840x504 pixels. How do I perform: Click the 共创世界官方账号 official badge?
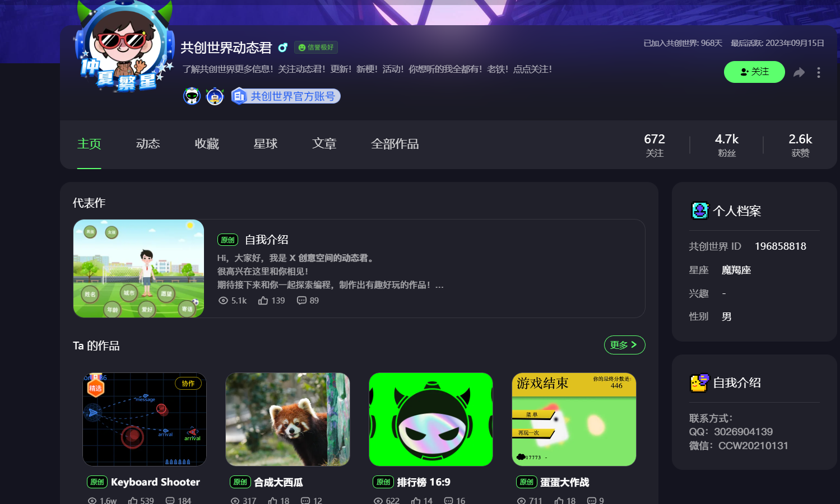point(286,96)
